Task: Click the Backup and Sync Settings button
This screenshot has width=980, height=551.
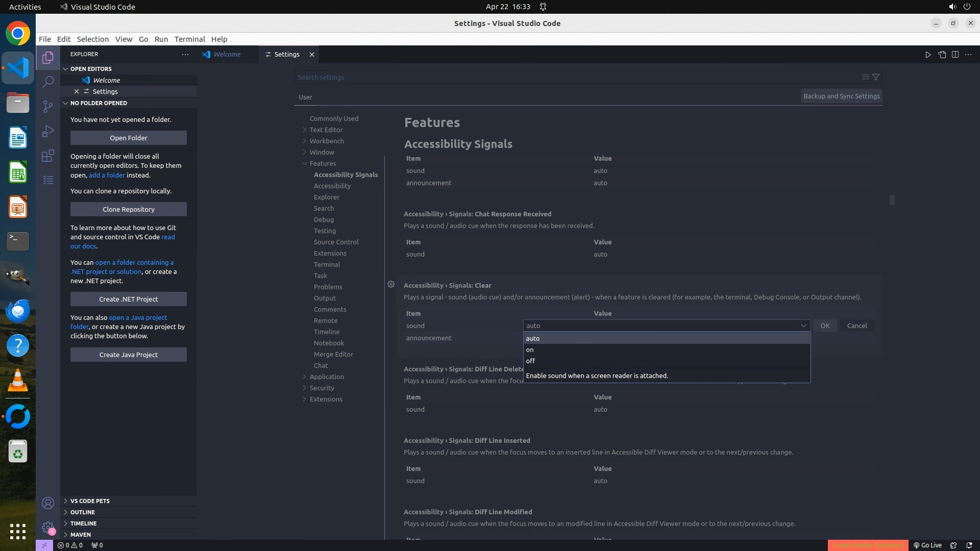Action: (x=841, y=96)
